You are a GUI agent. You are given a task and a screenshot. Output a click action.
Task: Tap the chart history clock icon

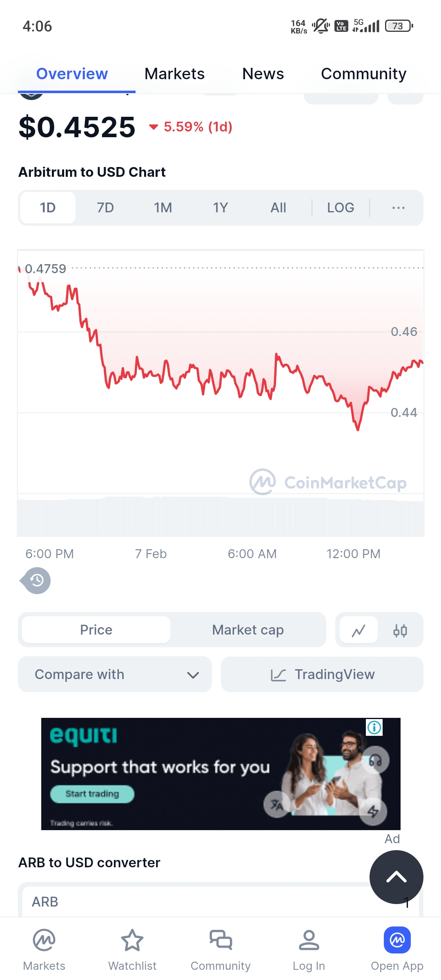[37, 580]
